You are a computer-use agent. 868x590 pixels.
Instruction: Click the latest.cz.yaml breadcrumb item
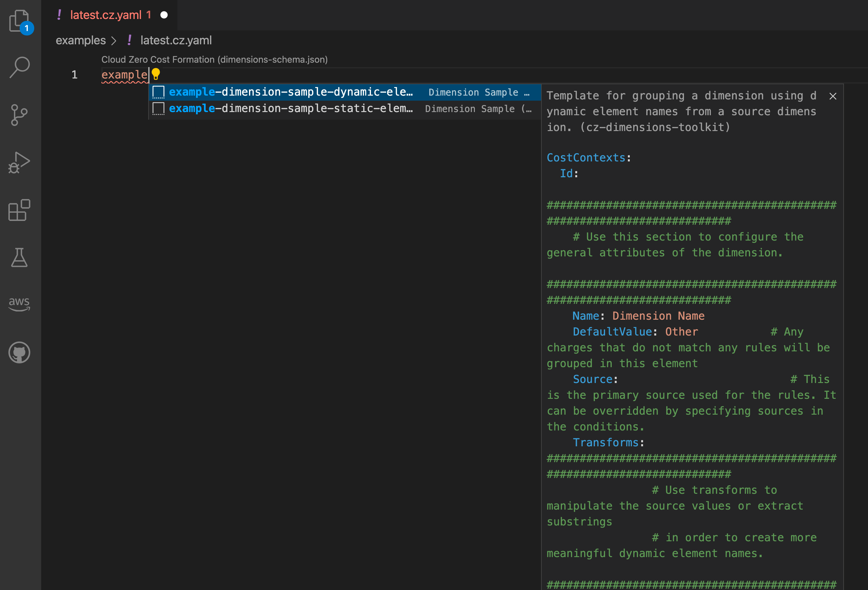[176, 40]
